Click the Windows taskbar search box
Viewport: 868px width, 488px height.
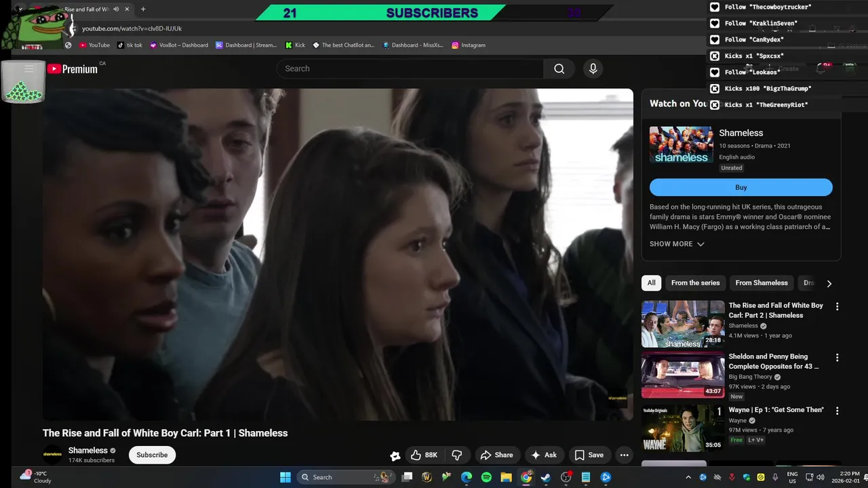[x=346, y=477]
